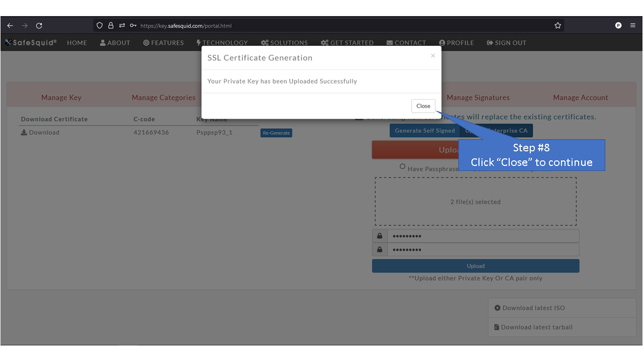Open the Manage Account tab
The image size is (644, 362).
[580, 97]
